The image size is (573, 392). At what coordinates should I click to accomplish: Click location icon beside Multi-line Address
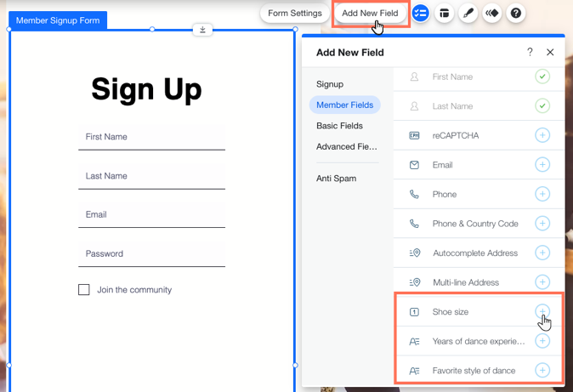pyautogui.click(x=415, y=282)
